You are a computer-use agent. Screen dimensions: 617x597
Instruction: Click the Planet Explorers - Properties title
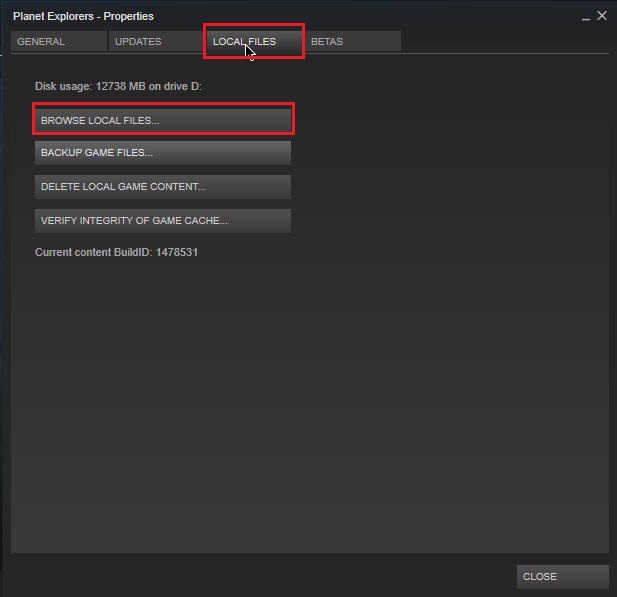coord(83,16)
